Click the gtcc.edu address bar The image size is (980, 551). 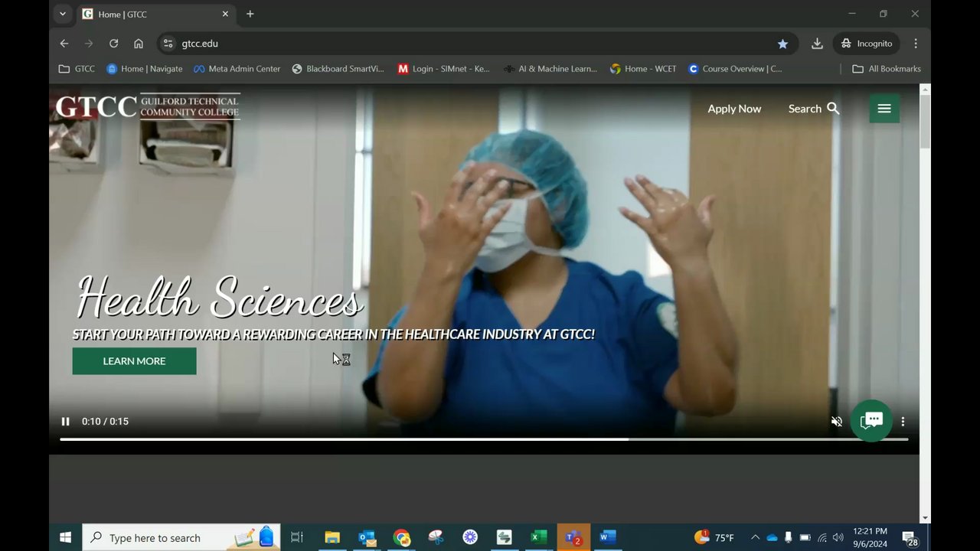click(478, 44)
